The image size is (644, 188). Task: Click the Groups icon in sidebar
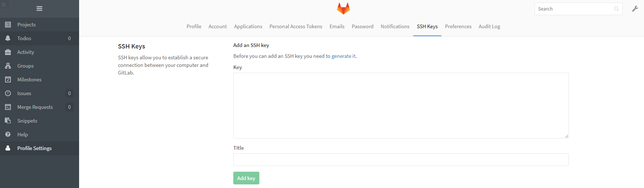(8, 66)
